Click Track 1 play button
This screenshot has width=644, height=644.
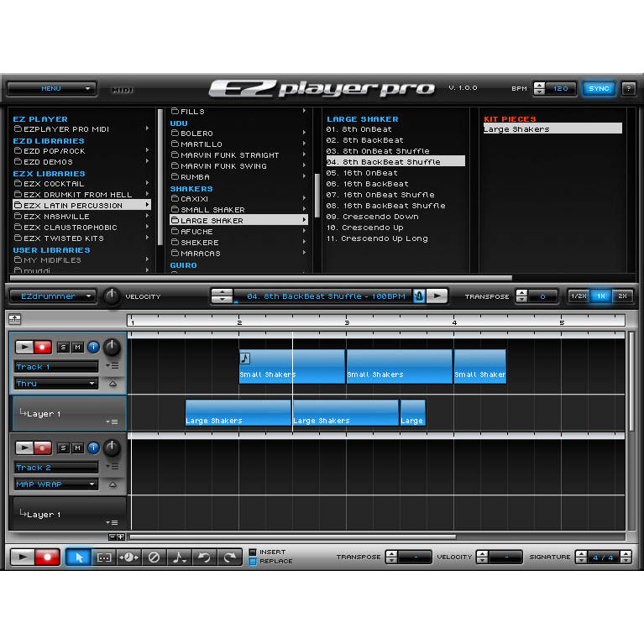tap(24, 347)
